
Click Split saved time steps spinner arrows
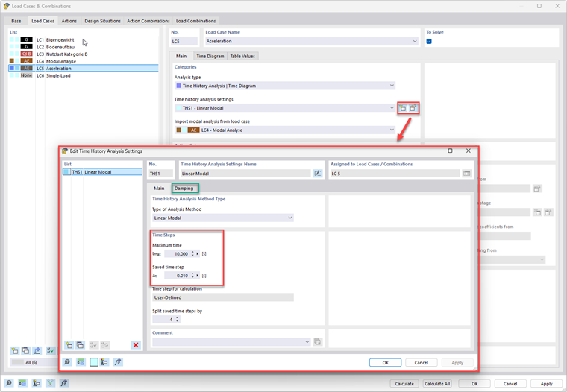click(178, 320)
